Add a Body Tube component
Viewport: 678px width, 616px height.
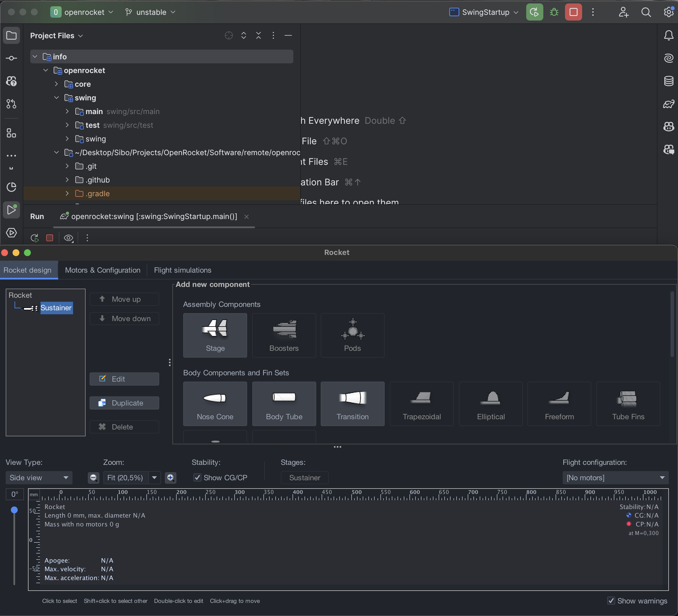pyautogui.click(x=284, y=404)
